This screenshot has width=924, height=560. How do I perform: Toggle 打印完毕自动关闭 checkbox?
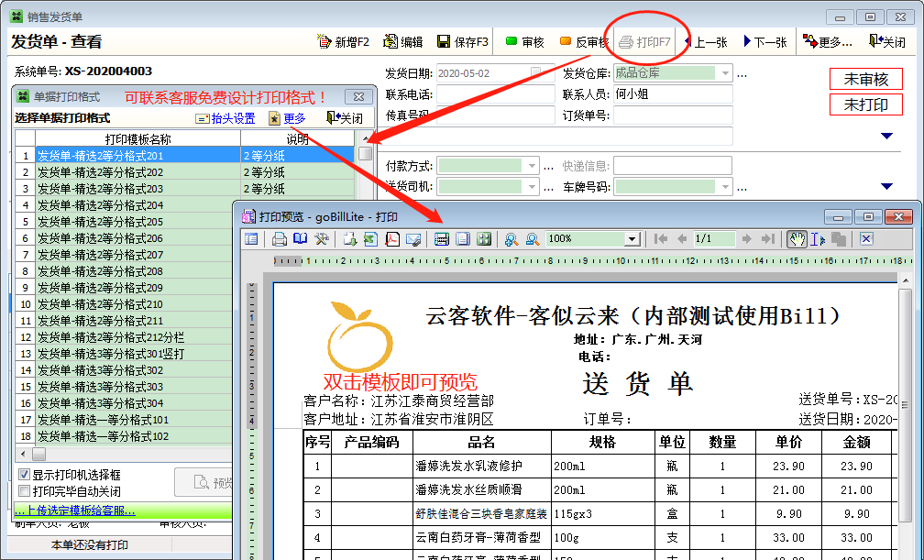coord(24,491)
